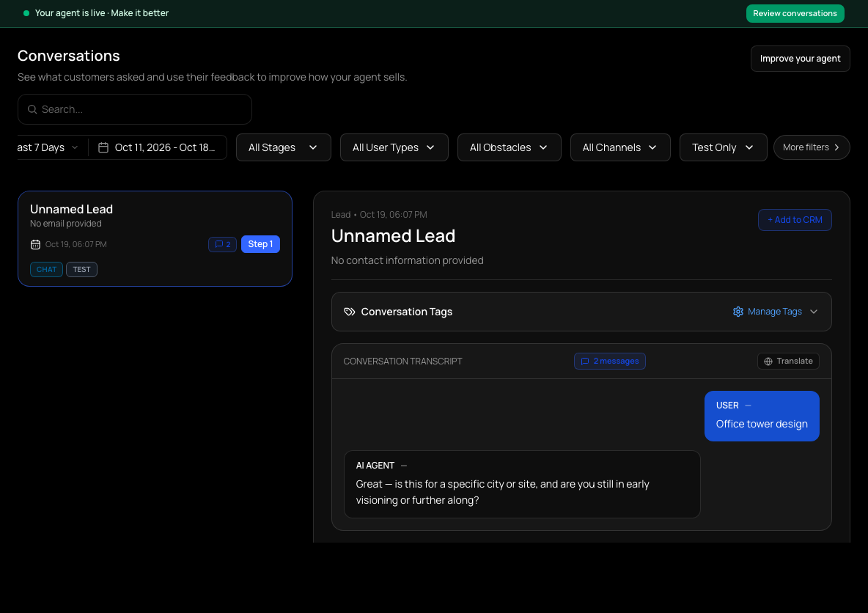Viewport: 868px width, 613px height.
Task: Click the Lead Oct 19, 06:07 PM detail timestamp
Action: pos(379,215)
